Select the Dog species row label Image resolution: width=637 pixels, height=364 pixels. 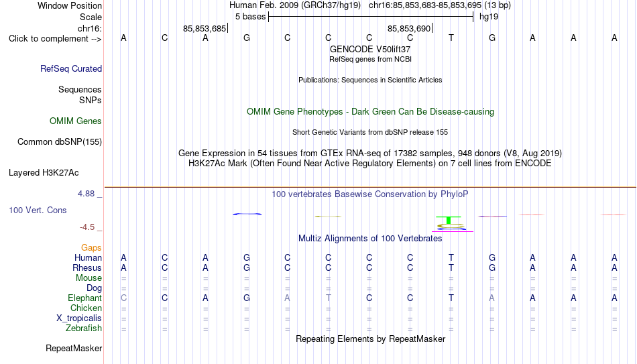point(94,288)
